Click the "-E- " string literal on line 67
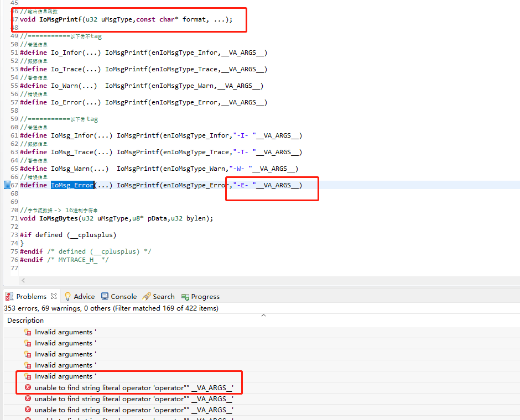 245,185
